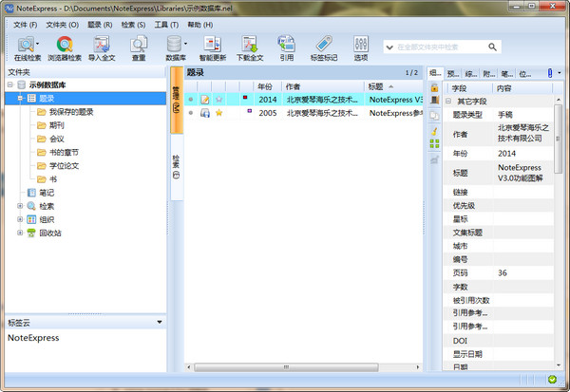Toggle star on the 2014 record
570x392 pixels.
(218, 99)
